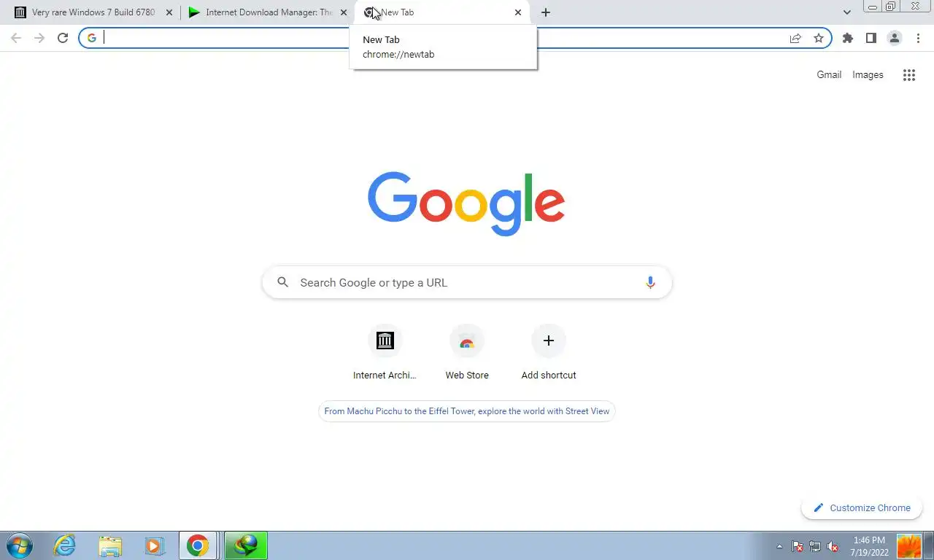Switch to Very rare Windows 7 Build tab
Viewport: 934px width, 560px height.
pyautogui.click(x=93, y=12)
